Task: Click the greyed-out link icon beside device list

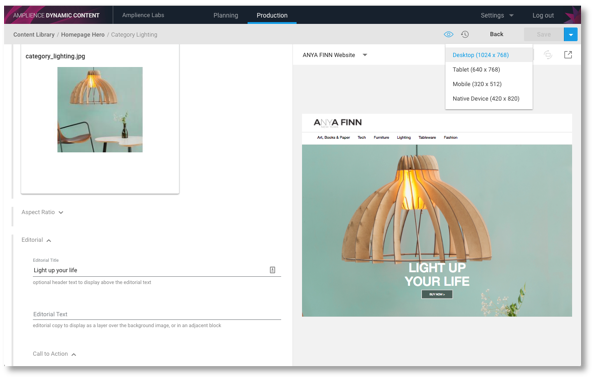Action: (x=548, y=55)
